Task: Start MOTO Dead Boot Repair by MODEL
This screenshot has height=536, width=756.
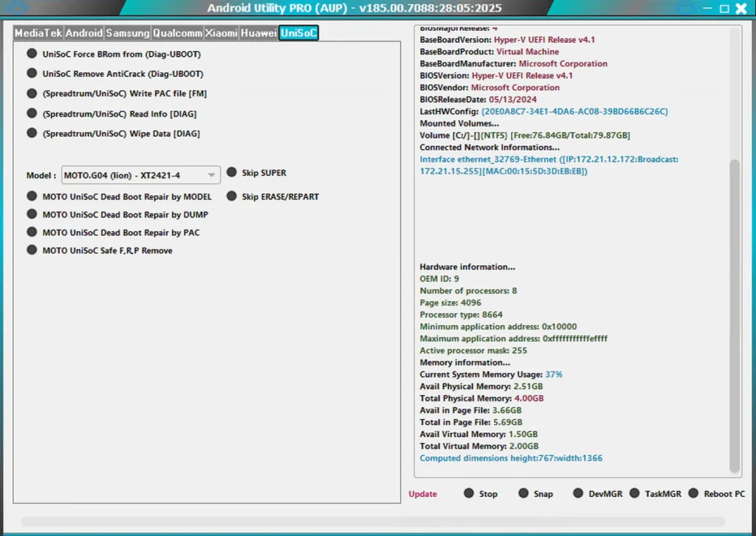Action: pyautogui.click(x=119, y=196)
